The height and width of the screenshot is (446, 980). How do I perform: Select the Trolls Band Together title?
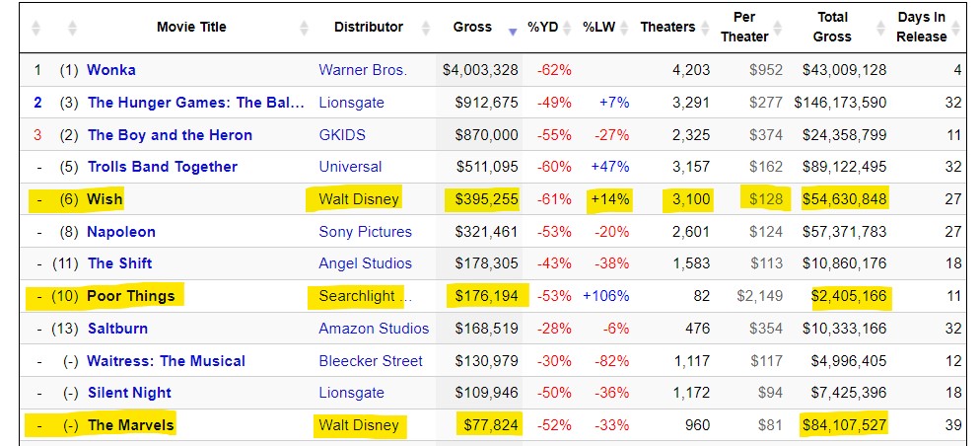(x=162, y=167)
